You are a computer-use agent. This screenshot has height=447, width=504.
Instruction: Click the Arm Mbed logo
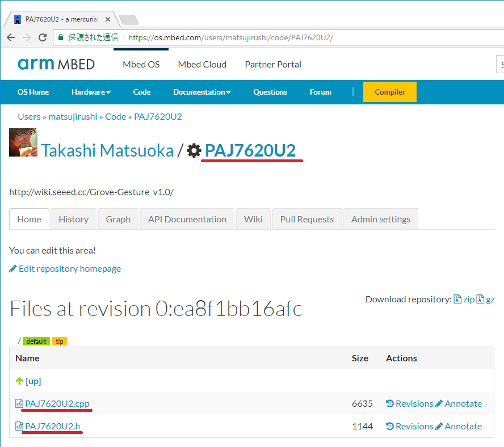pyautogui.click(x=56, y=64)
